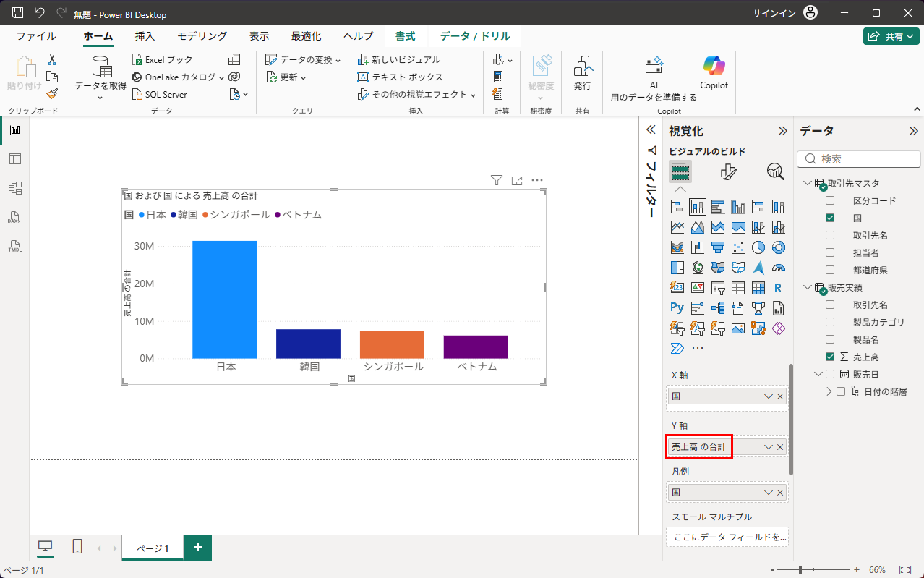924x578 pixels.
Task: Switch to the 挿入 ribbon tab
Action: 145,36
